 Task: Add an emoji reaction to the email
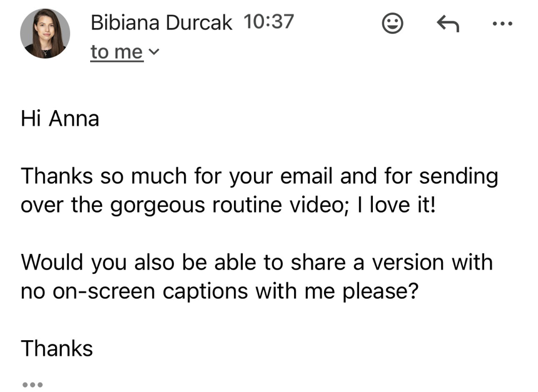392,23
